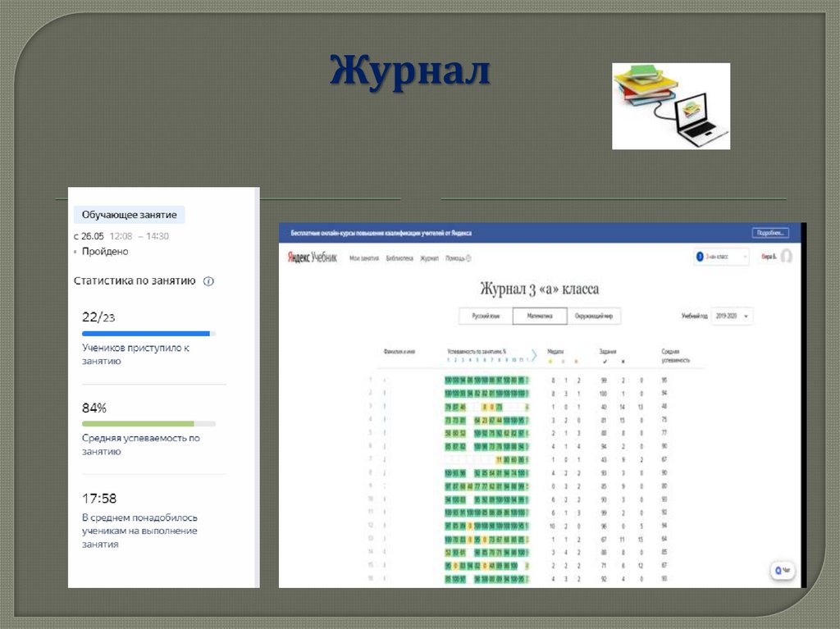
Task: Click the Обучающее занятие label
Action: (x=130, y=215)
